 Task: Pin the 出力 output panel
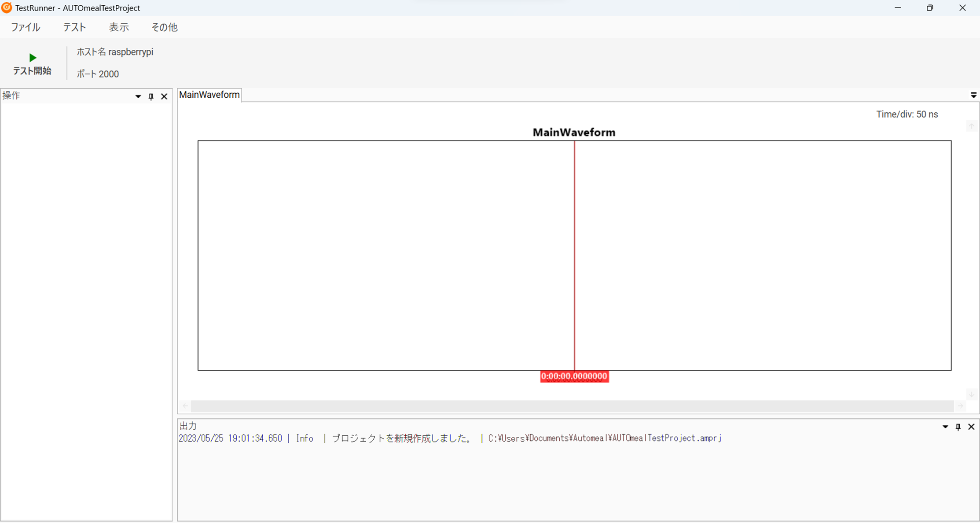coord(958,427)
